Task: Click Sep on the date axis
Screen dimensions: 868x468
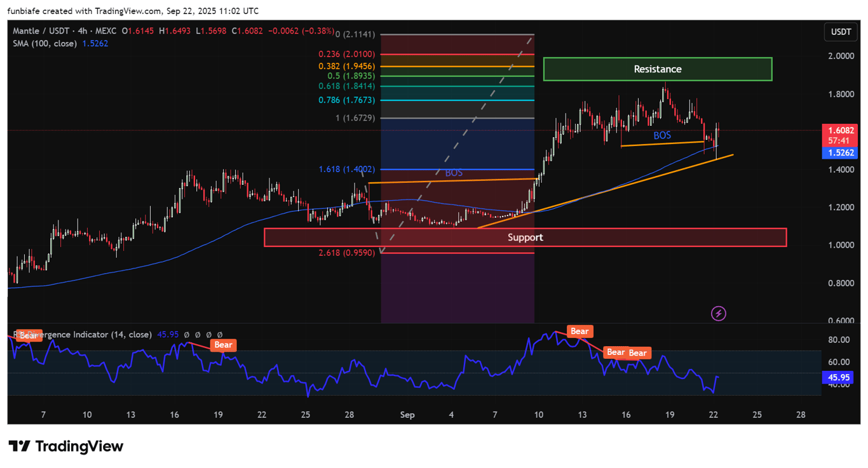Action: (x=407, y=415)
